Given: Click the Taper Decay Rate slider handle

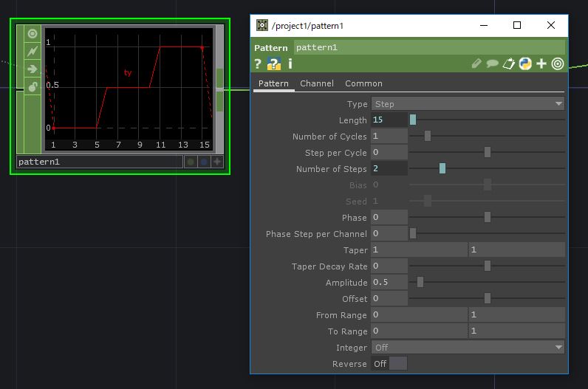Looking at the screenshot, I should click(488, 266).
